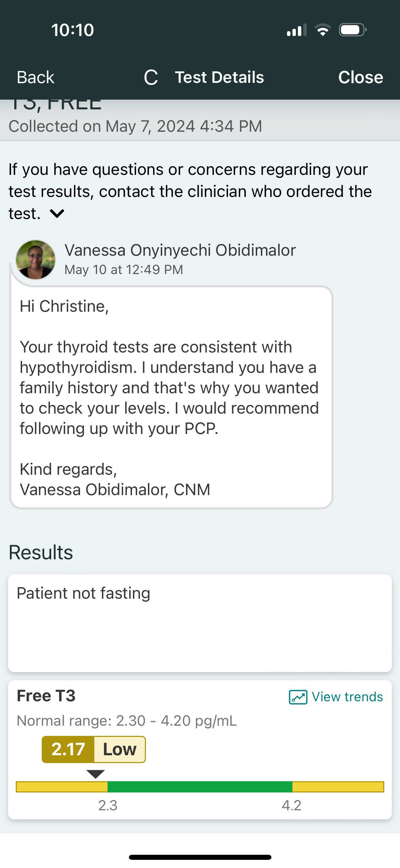Tap the black triangle result marker
The image size is (400, 868).
tap(95, 774)
